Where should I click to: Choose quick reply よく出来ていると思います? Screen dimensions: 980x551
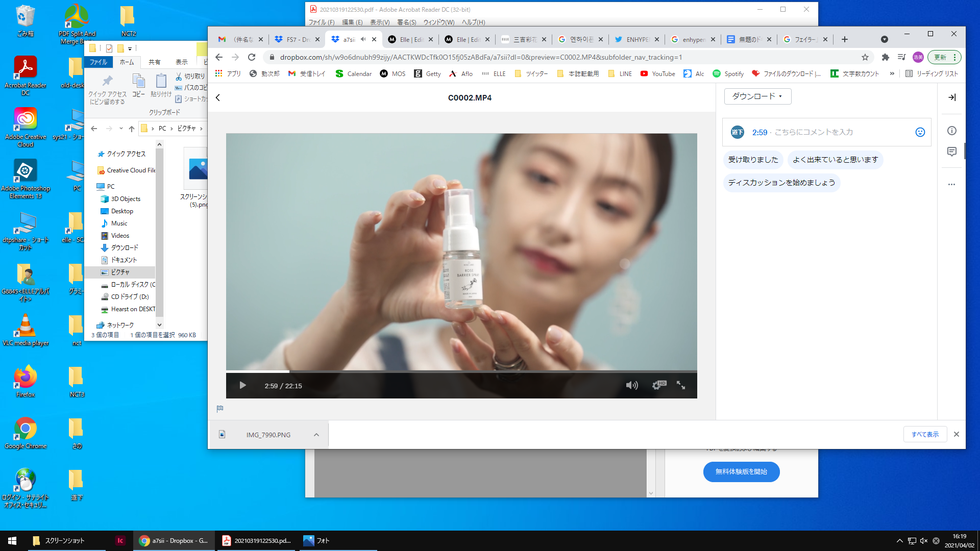(x=835, y=160)
